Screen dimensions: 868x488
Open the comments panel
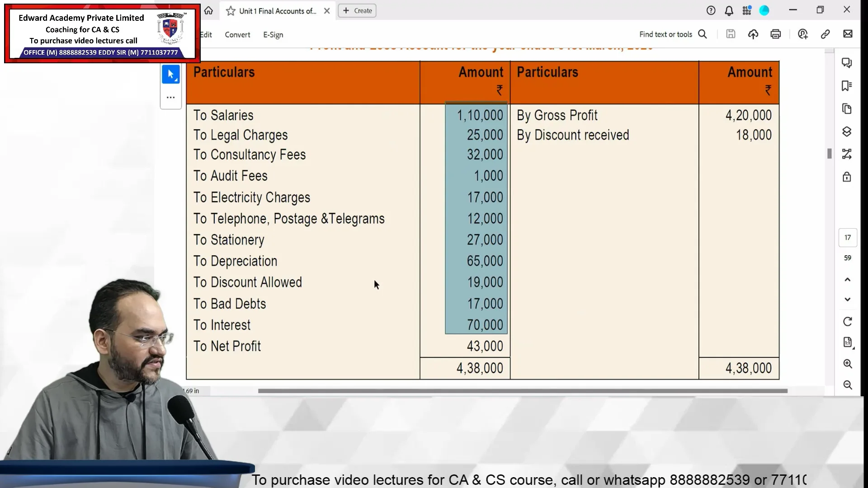[x=847, y=63]
